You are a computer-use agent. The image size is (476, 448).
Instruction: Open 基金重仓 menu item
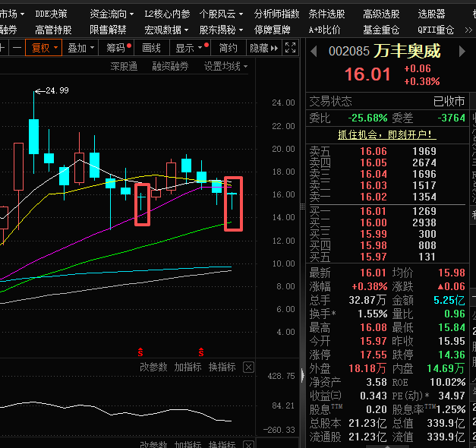point(381,30)
